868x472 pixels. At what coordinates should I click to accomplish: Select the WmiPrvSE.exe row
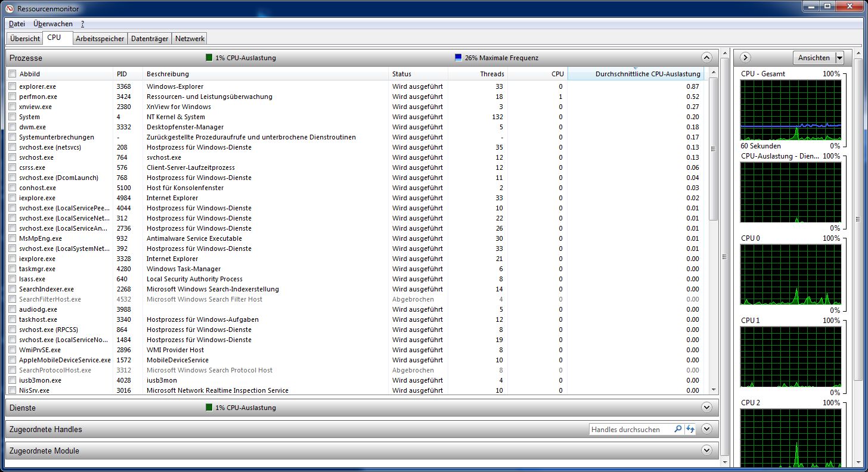coord(354,350)
